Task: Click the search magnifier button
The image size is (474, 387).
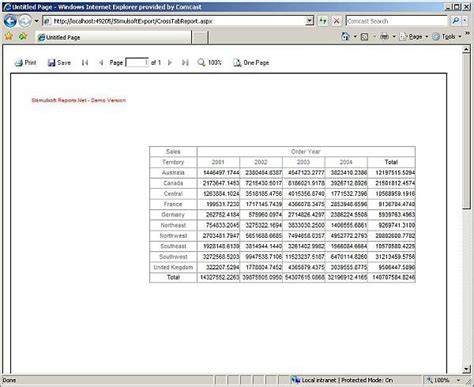Action: click(x=455, y=21)
